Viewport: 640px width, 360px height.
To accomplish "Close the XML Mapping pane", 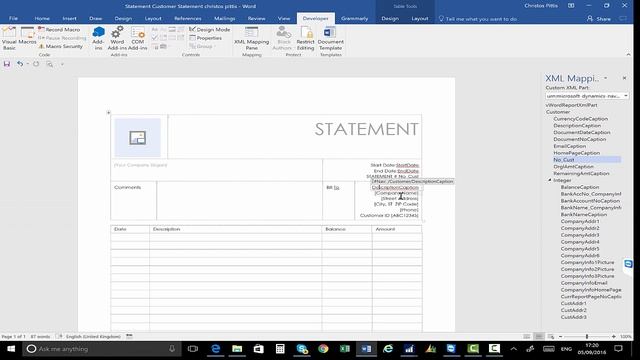I will click(624, 78).
